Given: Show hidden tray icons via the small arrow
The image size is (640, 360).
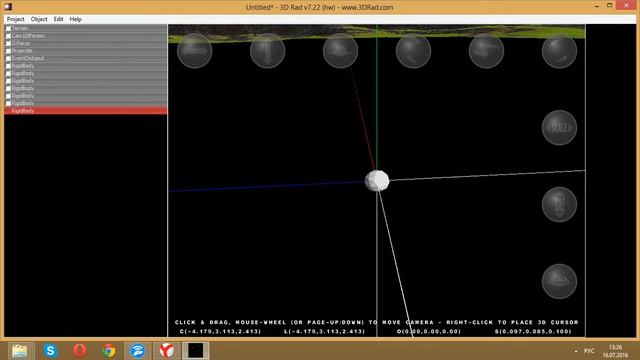Looking at the screenshot, I should [576, 351].
